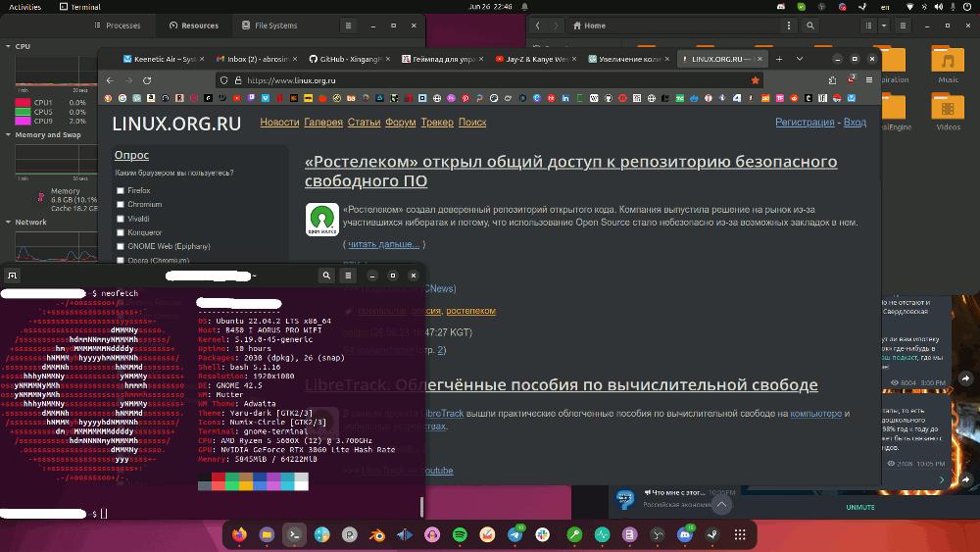
Task: Switch to the Processes tab
Action: (118, 25)
